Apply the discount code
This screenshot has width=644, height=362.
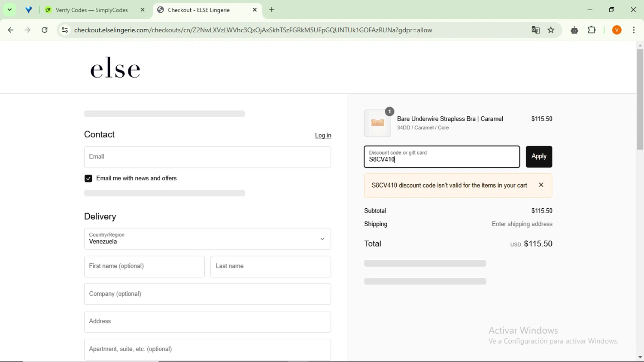coord(539,157)
